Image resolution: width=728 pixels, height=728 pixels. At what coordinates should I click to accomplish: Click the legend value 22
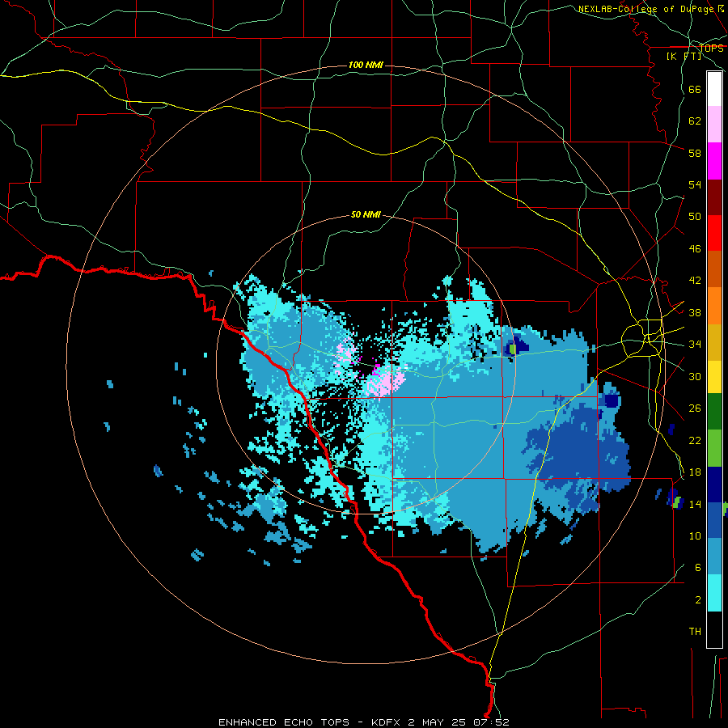[x=695, y=440]
